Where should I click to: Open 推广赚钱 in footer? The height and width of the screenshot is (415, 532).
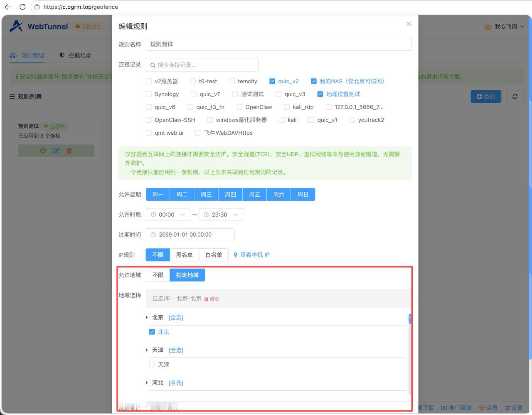pyautogui.click(x=456, y=408)
